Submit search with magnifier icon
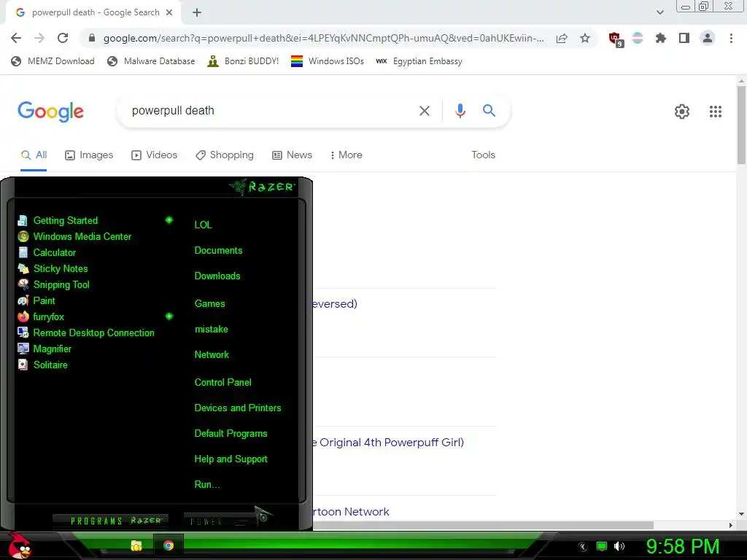The width and height of the screenshot is (747, 560). 489,111
